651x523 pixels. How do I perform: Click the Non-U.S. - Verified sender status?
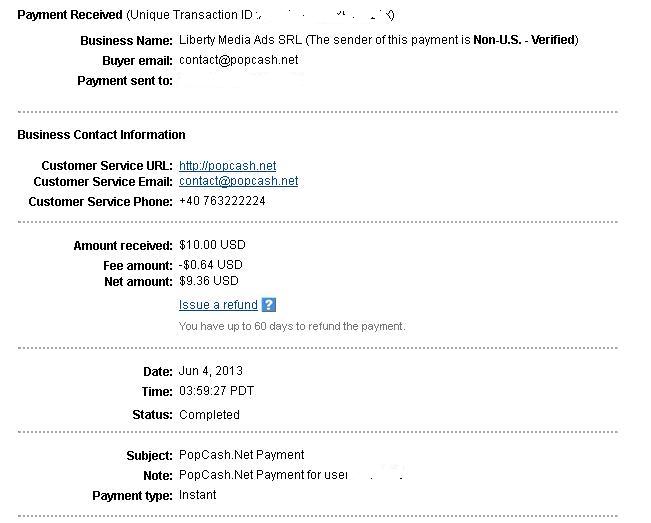point(524,40)
